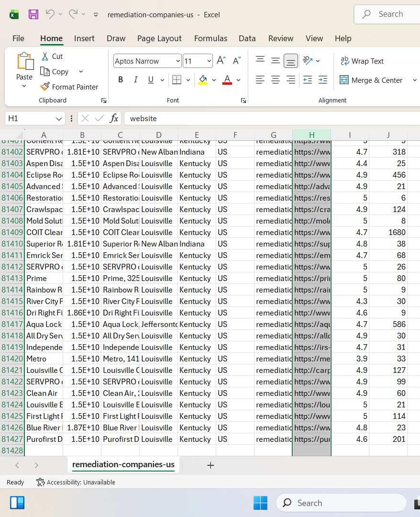Click Align Right icon
The height and width of the screenshot is (517, 420).
(x=290, y=79)
